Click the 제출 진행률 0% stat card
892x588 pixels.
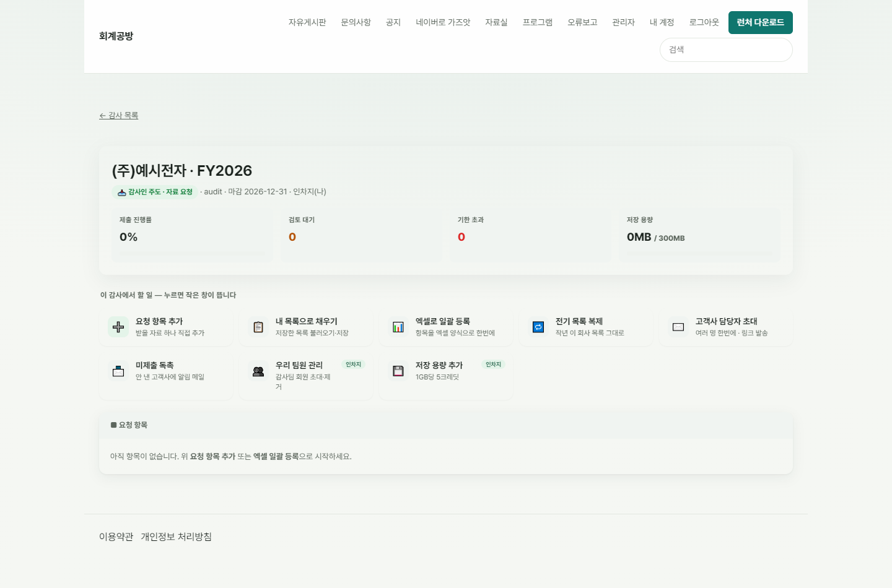[192, 235]
